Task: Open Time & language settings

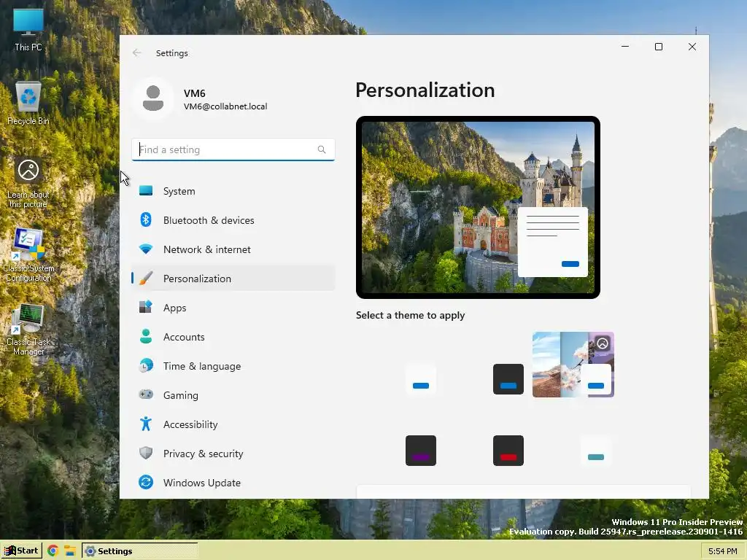Action: coord(233,366)
